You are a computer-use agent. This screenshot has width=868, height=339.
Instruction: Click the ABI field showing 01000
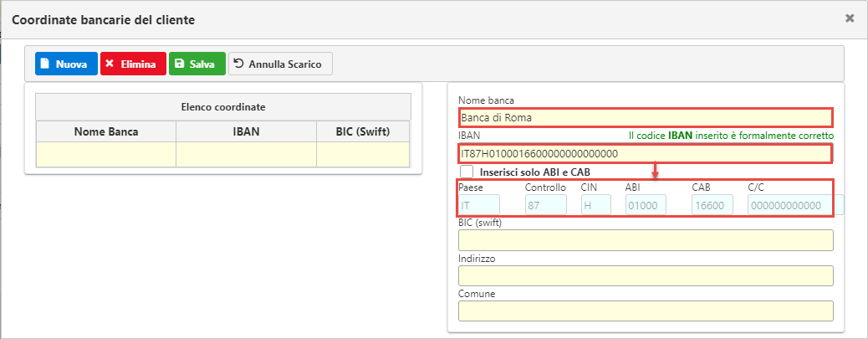[x=646, y=205]
